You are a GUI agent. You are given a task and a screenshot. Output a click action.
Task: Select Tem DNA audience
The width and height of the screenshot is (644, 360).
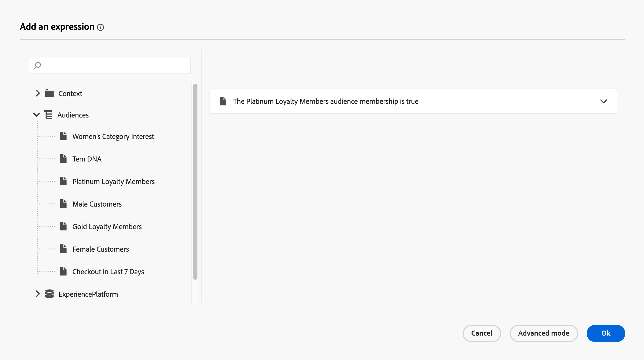click(x=87, y=159)
